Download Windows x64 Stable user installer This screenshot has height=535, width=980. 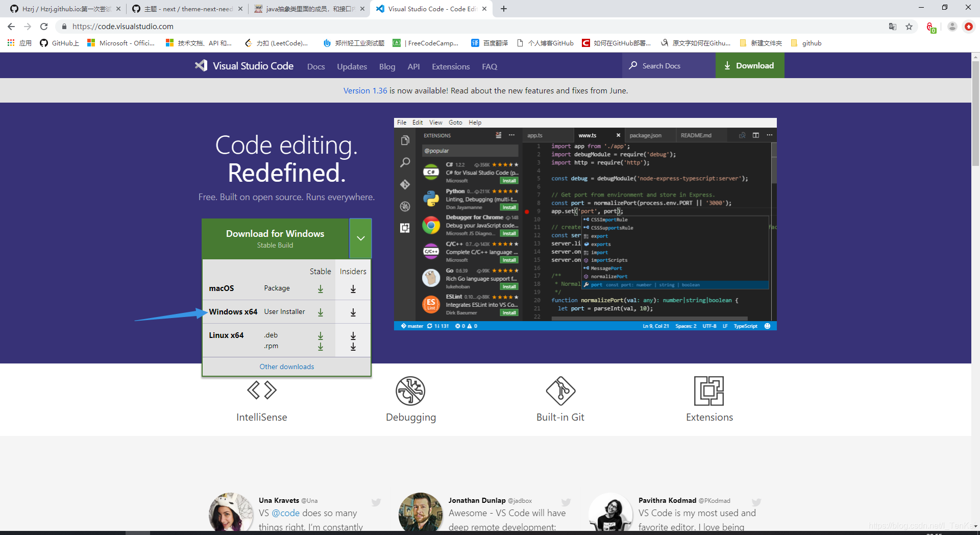point(321,312)
